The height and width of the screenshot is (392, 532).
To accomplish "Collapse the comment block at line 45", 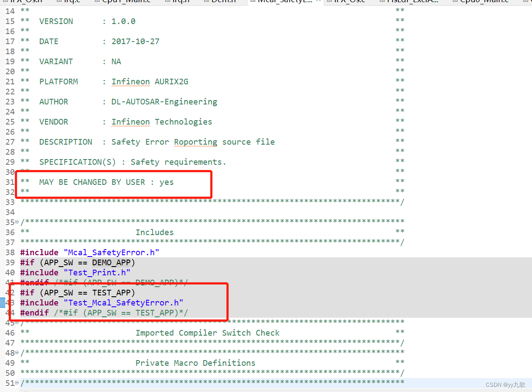I will point(17,323).
